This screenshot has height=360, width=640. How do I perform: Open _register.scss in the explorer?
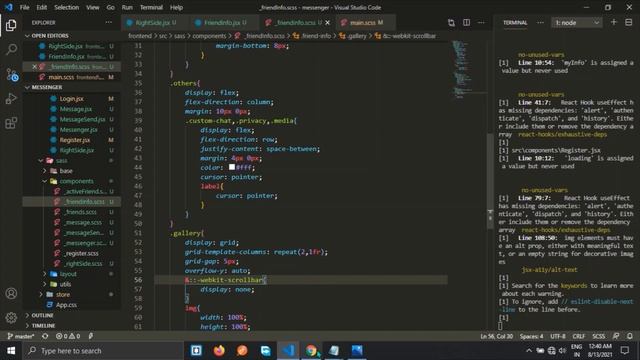pos(81,253)
